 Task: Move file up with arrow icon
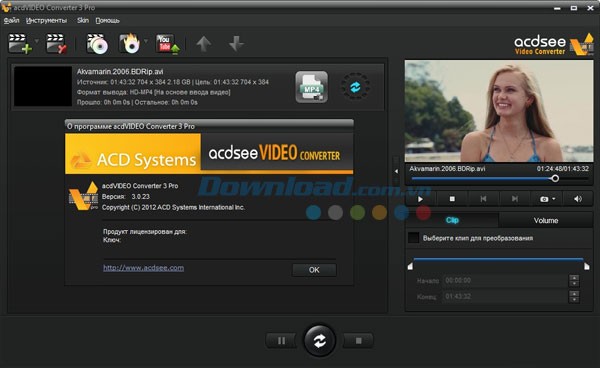coord(204,44)
